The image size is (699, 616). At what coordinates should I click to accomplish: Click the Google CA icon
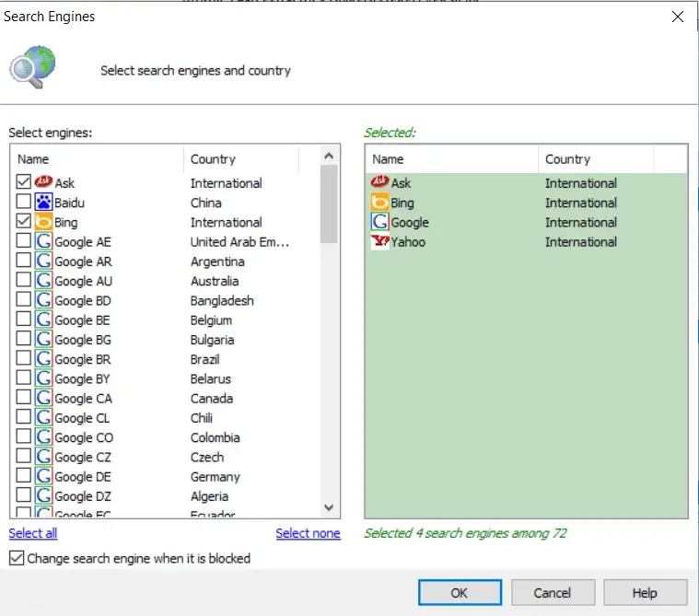point(43,398)
